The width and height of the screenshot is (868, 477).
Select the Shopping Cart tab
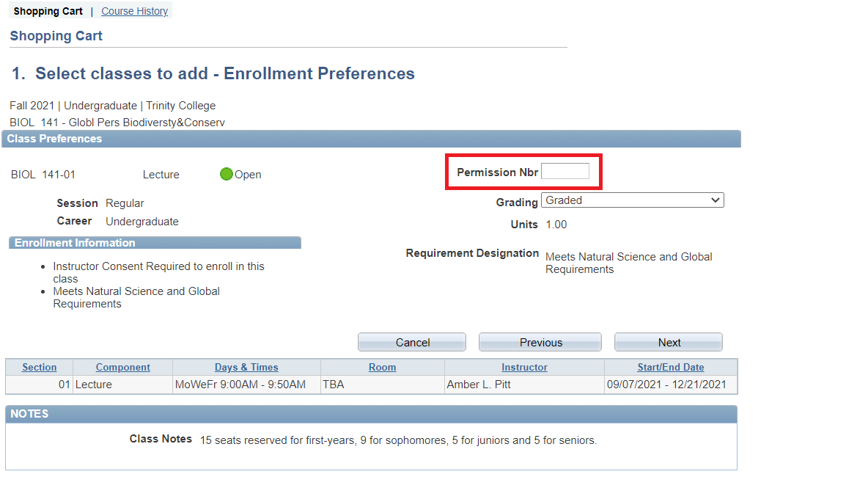pyautogui.click(x=48, y=10)
